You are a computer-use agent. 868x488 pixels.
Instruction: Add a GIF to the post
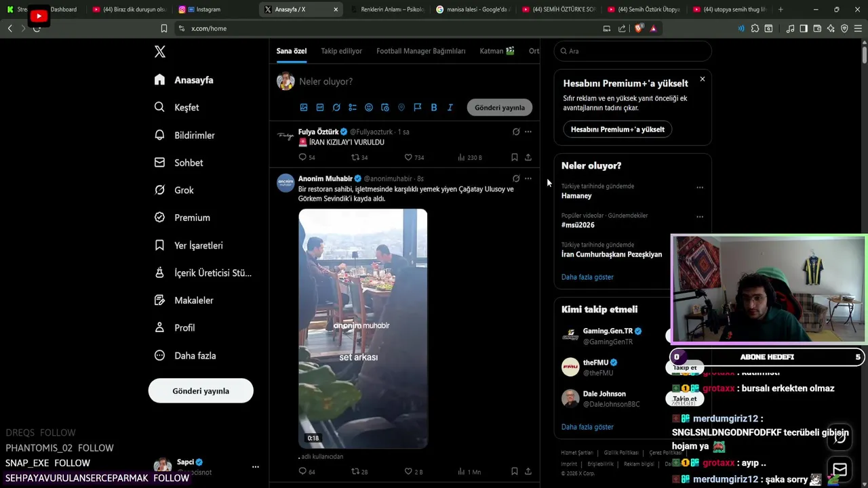(320, 107)
